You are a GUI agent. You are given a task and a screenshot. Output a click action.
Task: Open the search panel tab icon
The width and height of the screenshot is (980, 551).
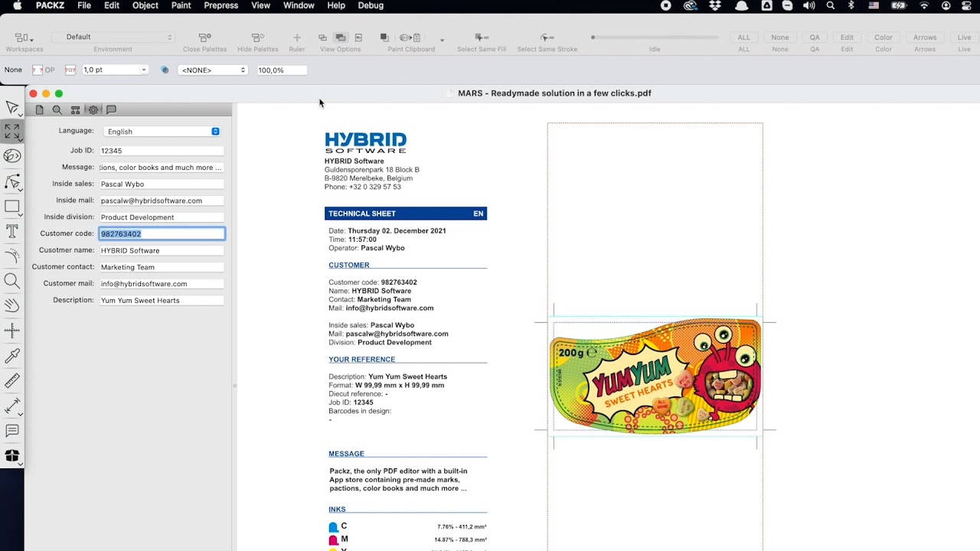click(57, 110)
